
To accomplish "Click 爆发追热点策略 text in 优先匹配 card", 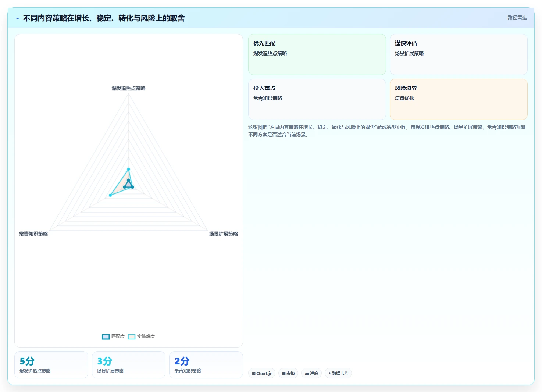I will [270, 53].
